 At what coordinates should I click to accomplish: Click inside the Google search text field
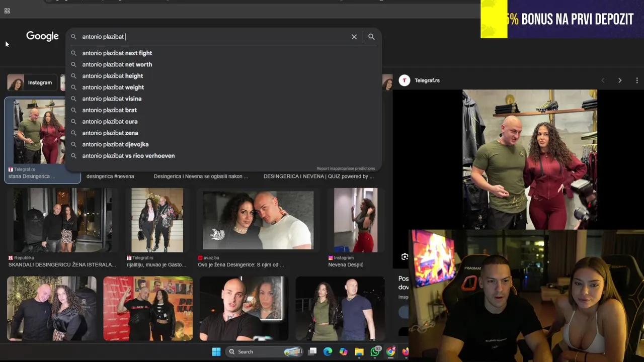214,37
